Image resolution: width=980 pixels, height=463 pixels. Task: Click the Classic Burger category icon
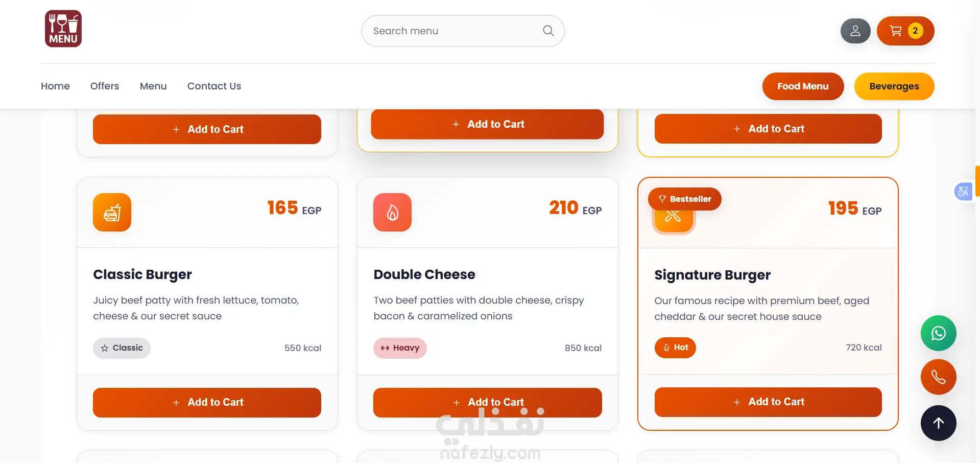112,212
